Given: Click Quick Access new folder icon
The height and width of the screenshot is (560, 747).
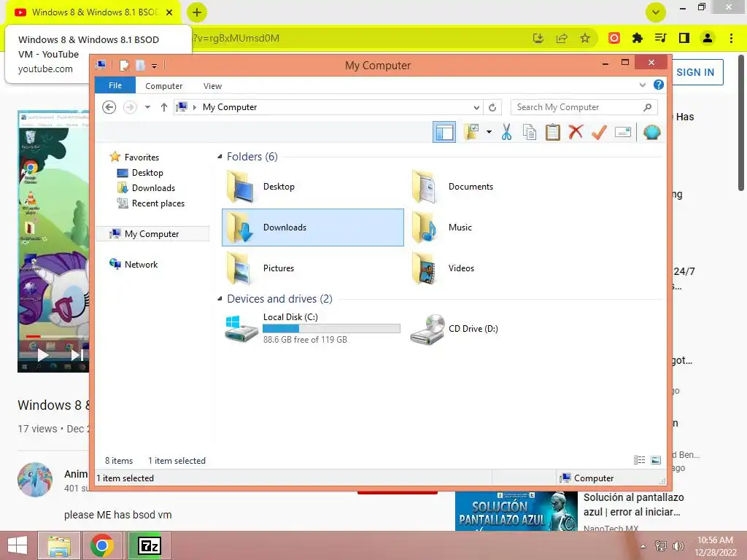Looking at the screenshot, I should click(140, 65).
